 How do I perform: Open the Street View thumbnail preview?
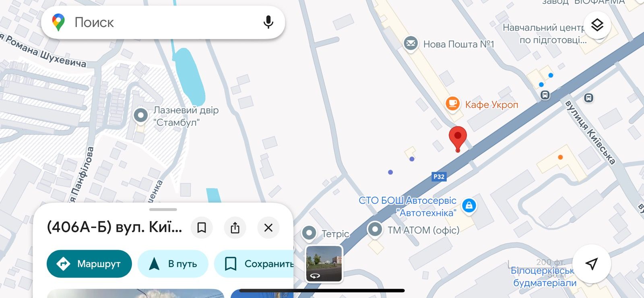click(324, 263)
